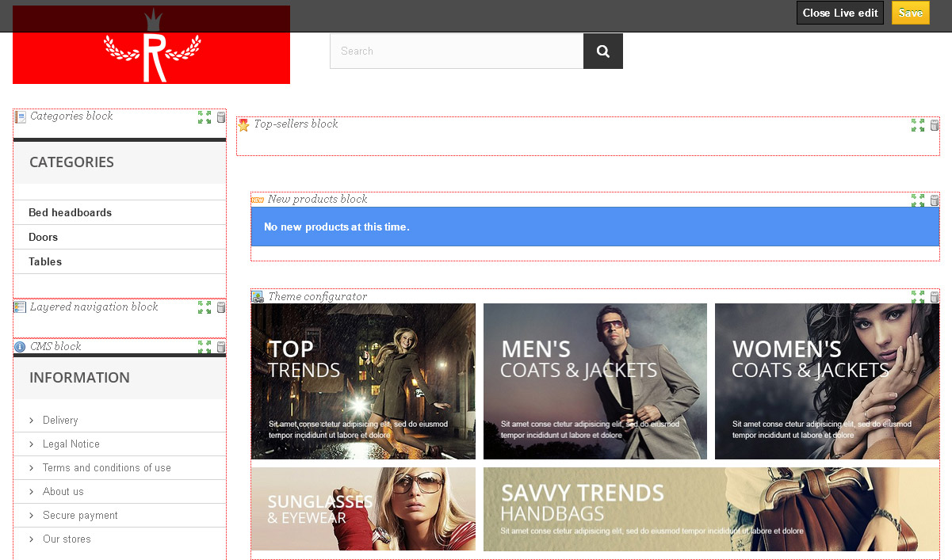Viewport: 952px width, 560px height.
Task: Click the move icon of New products block
Action: point(918,200)
